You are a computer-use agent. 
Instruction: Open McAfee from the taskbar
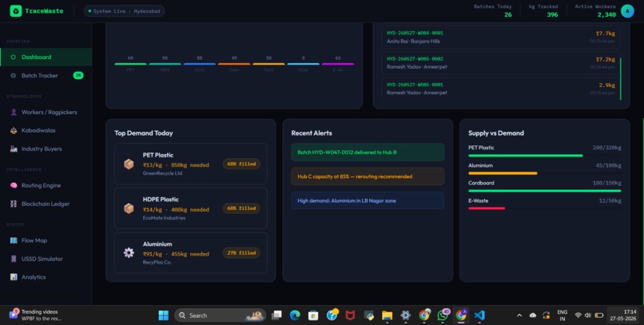(350, 315)
